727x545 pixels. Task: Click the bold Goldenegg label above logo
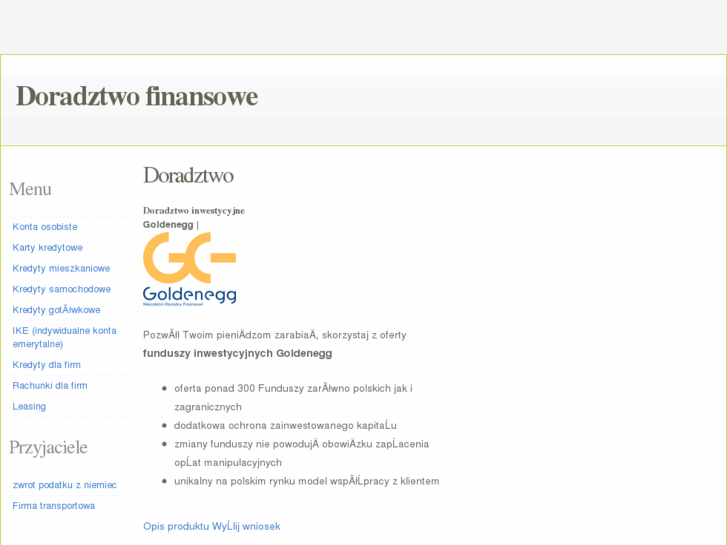(x=168, y=224)
